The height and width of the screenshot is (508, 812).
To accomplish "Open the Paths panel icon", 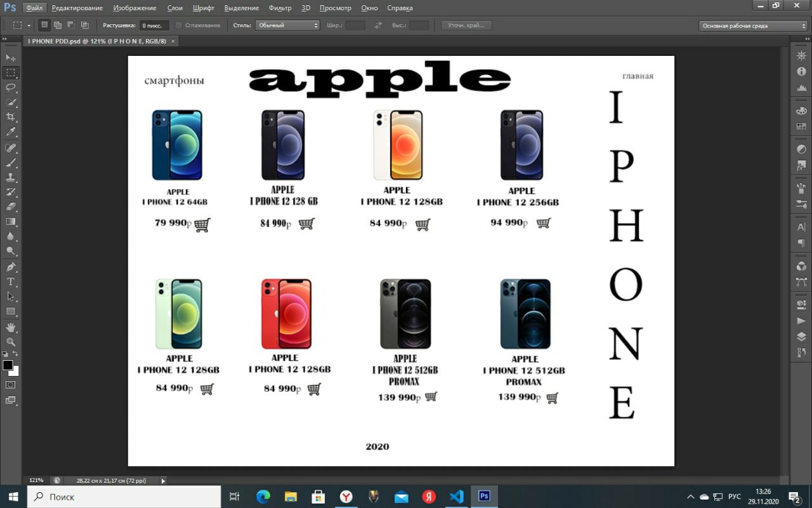I will pos(801,282).
